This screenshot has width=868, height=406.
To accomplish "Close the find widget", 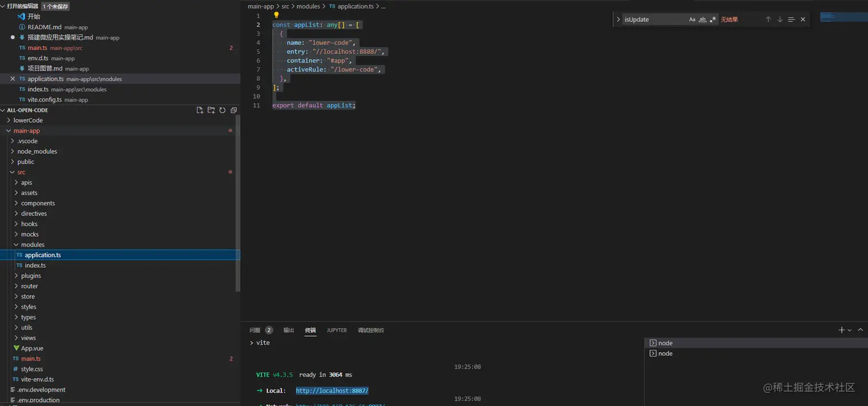I will [x=803, y=19].
